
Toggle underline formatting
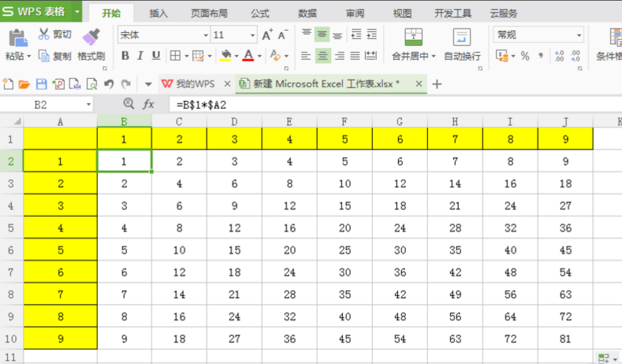pyautogui.click(x=156, y=56)
